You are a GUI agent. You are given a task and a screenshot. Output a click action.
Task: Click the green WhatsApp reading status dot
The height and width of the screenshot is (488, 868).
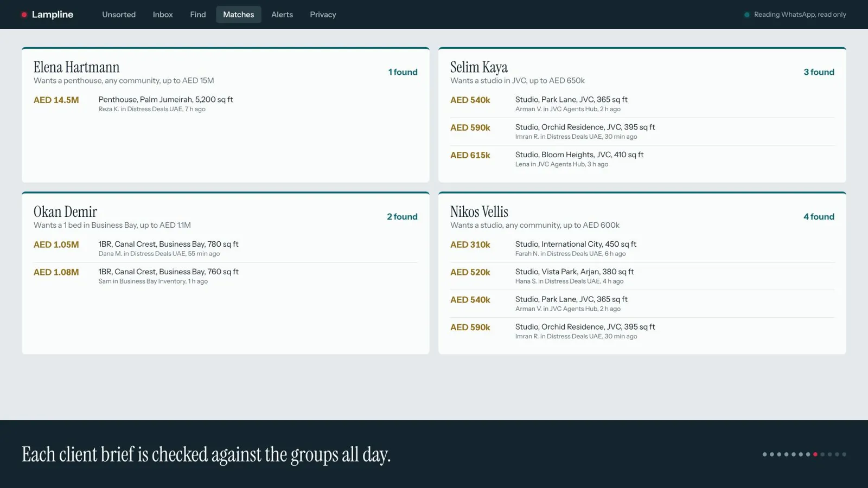click(x=747, y=15)
